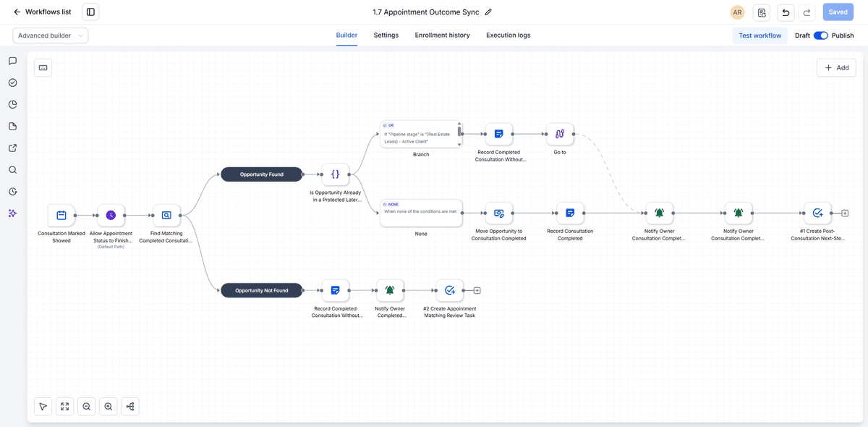Select the Opportunity Not Found branch pill
This screenshot has height=427, width=868.
(261, 290)
